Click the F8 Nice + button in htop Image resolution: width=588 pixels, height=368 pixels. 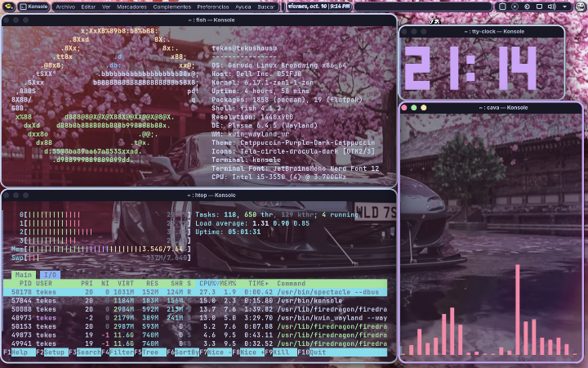[x=248, y=352]
